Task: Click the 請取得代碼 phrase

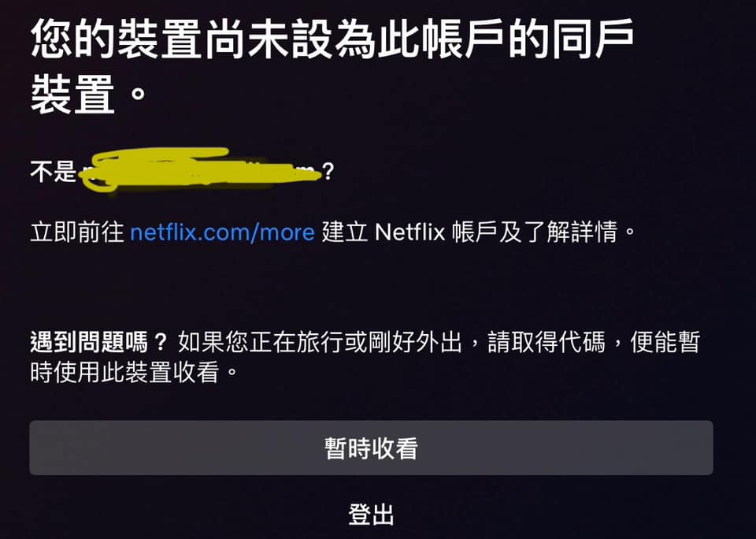Action: [x=547, y=343]
